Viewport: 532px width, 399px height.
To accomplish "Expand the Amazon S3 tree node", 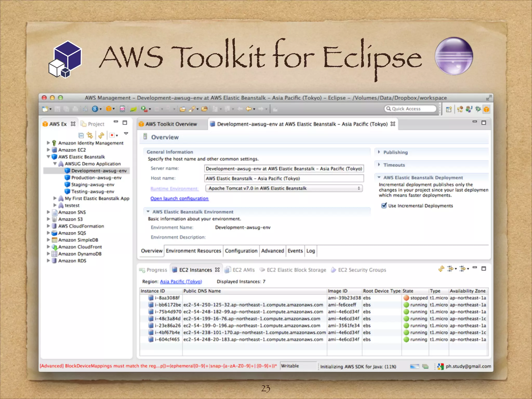I will coord(48,219).
